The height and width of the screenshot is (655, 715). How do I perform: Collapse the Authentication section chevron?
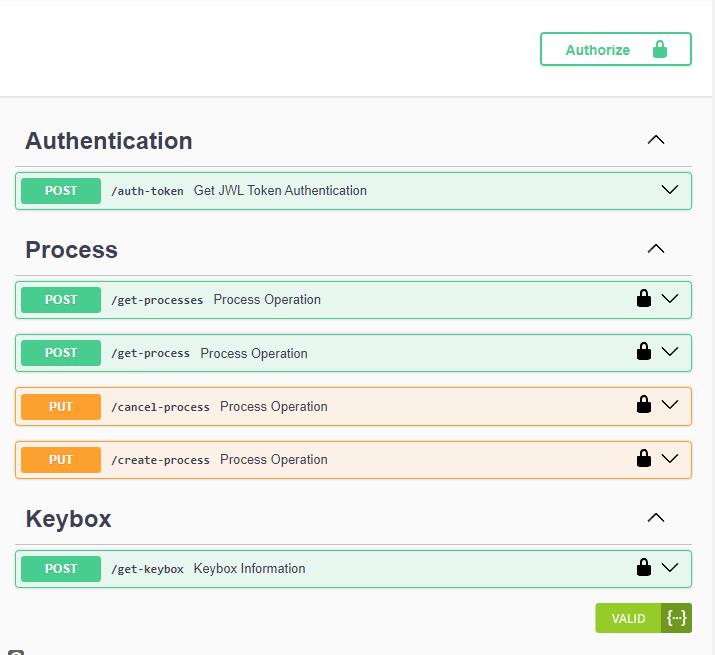pos(656,140)
